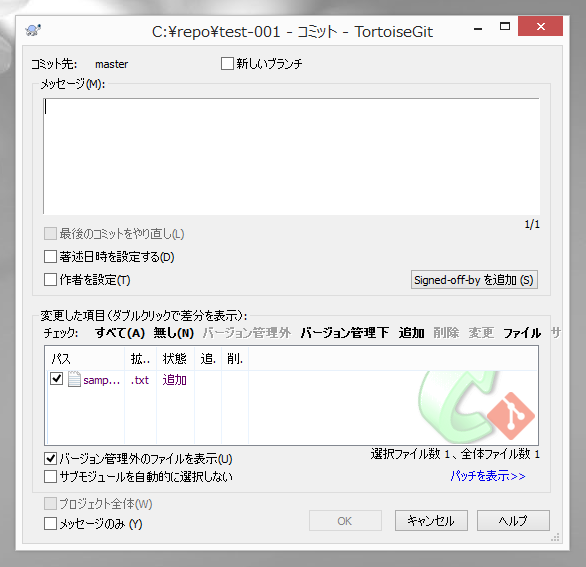Click the 削. column header
586x567 pixels.
pyautogui.click(x=235, y=358)
